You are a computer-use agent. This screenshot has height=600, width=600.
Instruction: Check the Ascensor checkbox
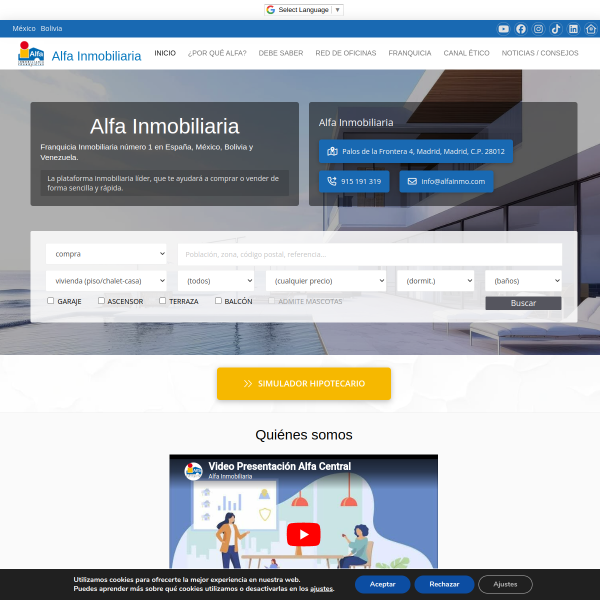[101, 301]
